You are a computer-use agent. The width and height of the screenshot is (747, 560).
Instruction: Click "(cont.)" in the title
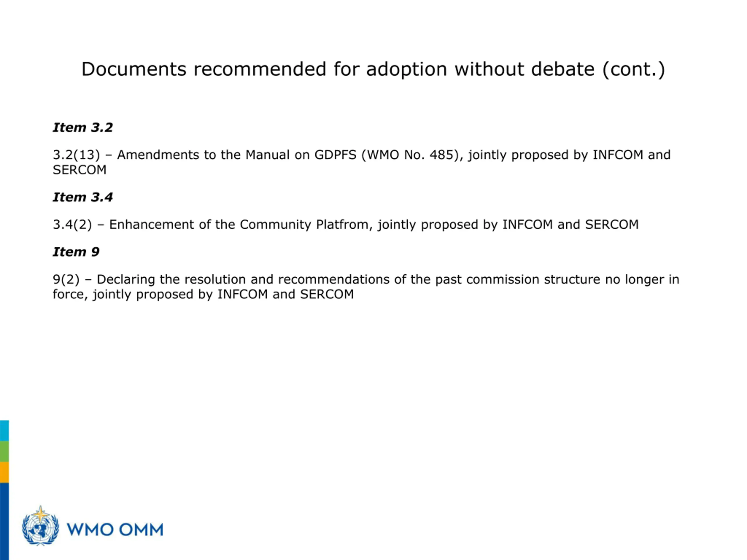[x=633, y=69]
